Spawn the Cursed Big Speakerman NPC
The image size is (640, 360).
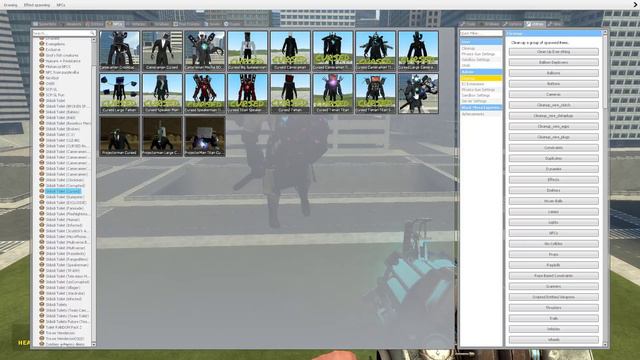247,51
